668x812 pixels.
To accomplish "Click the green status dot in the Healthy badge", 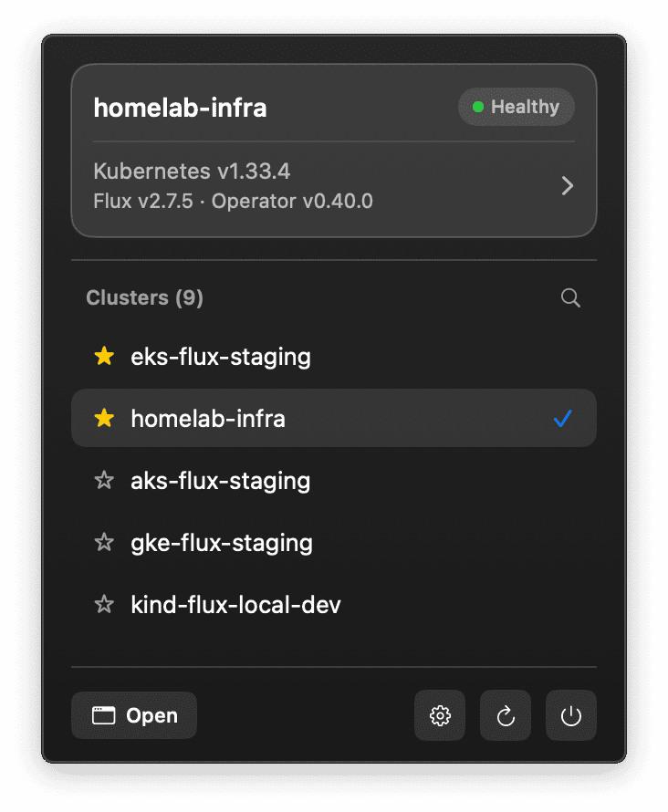I will pos(477,107).
